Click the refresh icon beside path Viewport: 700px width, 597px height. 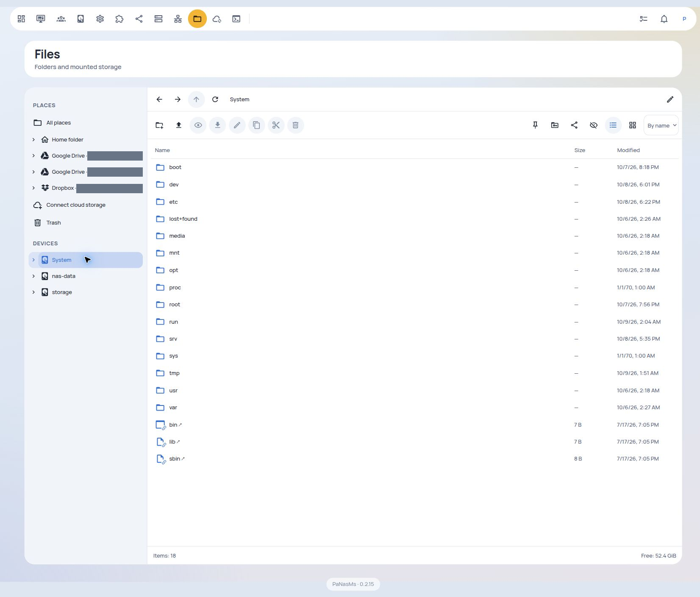[215, 99]
